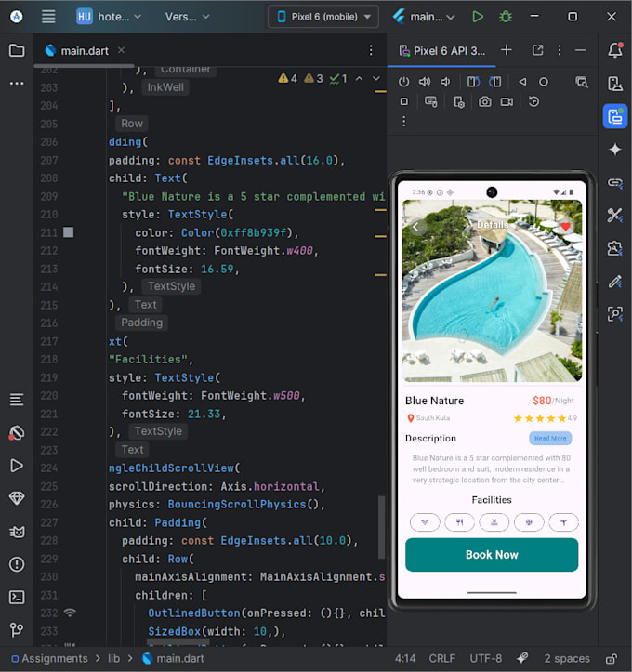The height and width of the screenshot is (672, 632).
Task: Open hotel project dropdown
Action: click(109, 17)
